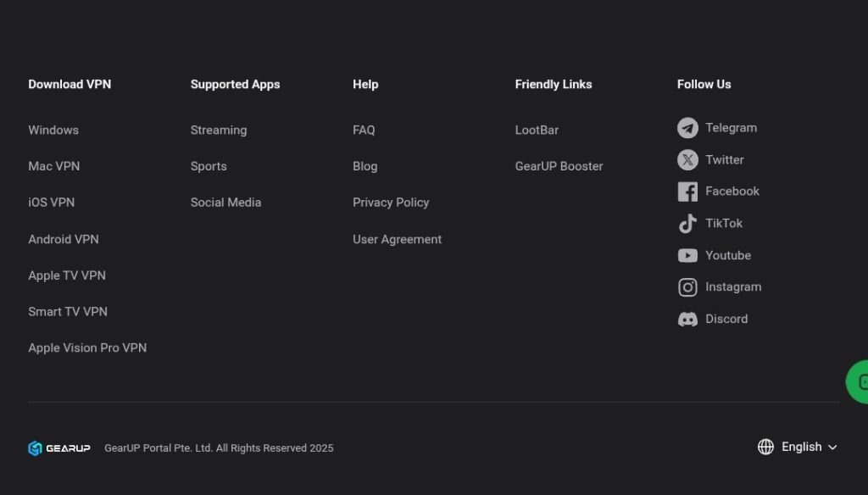
Task: Open the green chat widget button
Action: [858, 381]
